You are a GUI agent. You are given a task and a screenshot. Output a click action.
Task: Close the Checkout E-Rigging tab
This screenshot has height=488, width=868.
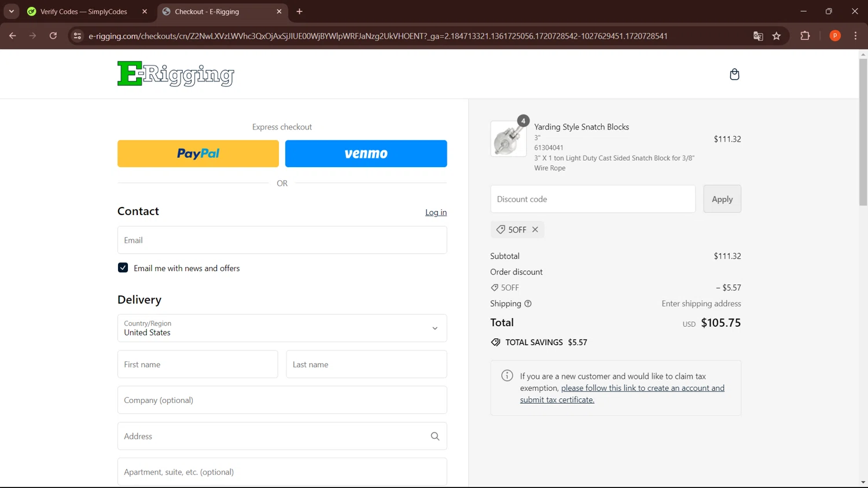[x=279, y=12]
